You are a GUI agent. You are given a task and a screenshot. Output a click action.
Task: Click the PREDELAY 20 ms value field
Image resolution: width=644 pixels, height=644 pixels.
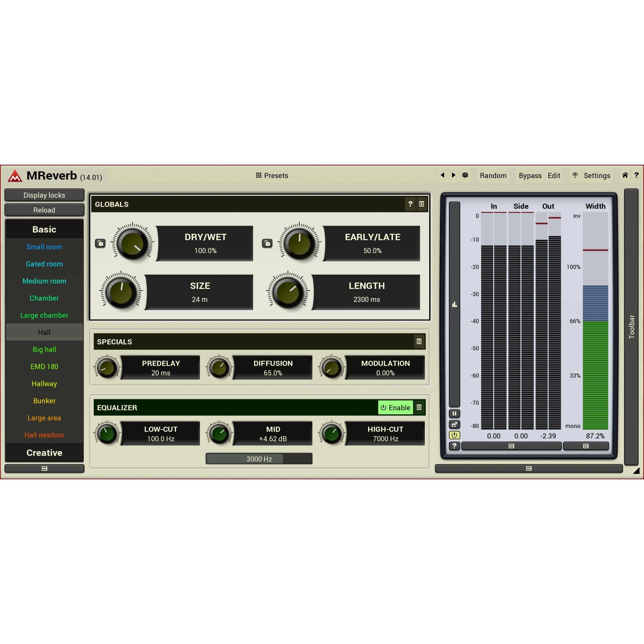pos(161,368)
